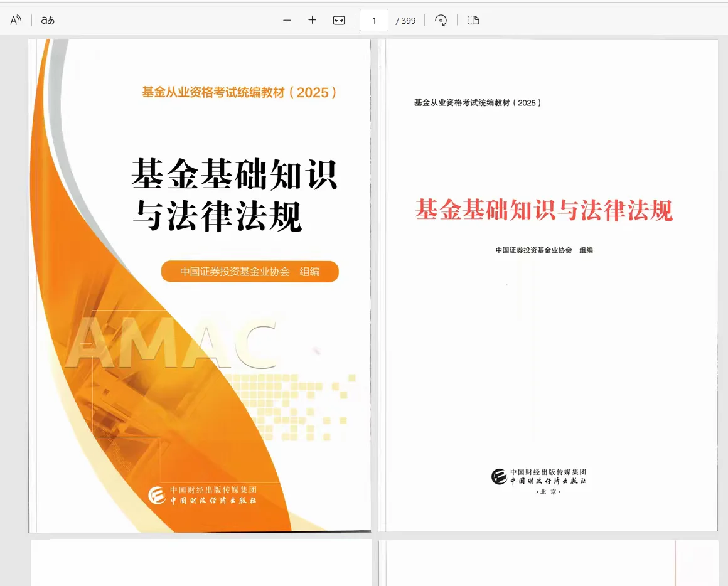Toggle the page view layout icon

click(473, 20)
